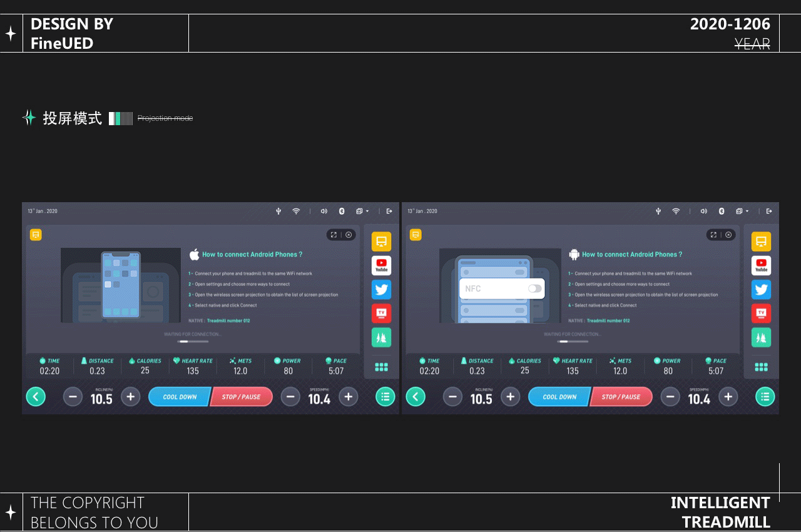Tap the logout icon on the NFC-guide screen
Image resolution: width=801 pixels, height=532 pixels.
point(769,212)
